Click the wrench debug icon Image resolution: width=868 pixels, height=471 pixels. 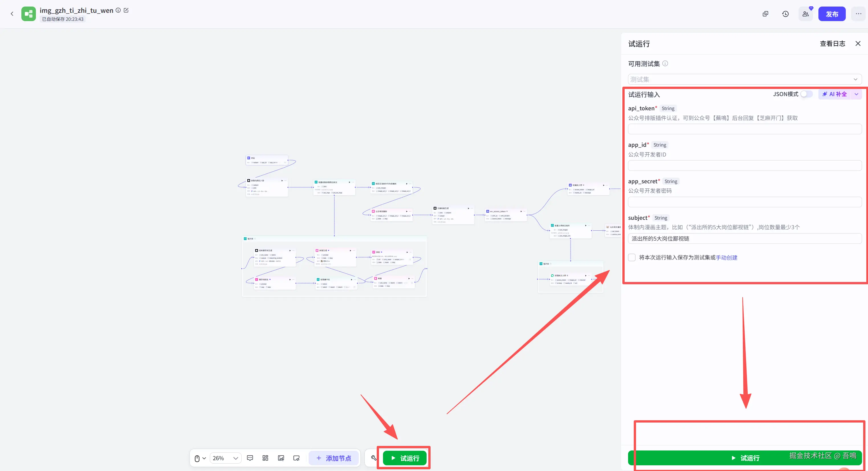click(373, 458)
